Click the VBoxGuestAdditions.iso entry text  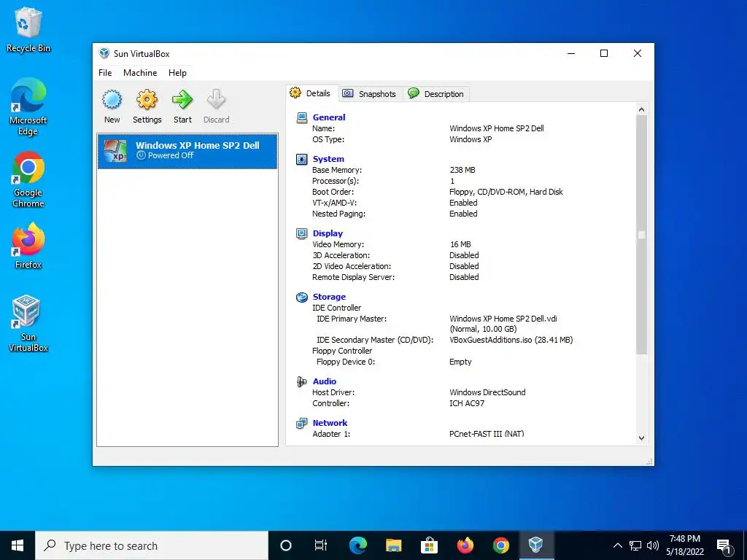pyautogui.click(x=511, y=340)
